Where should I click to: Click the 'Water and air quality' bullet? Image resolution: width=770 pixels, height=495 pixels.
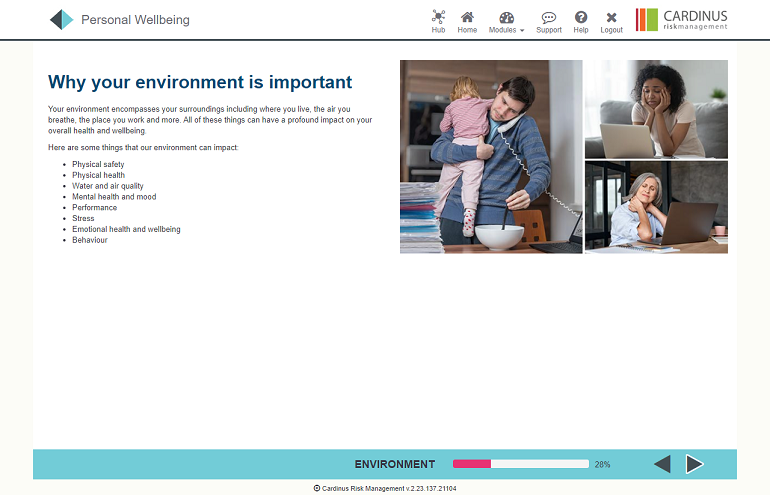click(108, 186)
